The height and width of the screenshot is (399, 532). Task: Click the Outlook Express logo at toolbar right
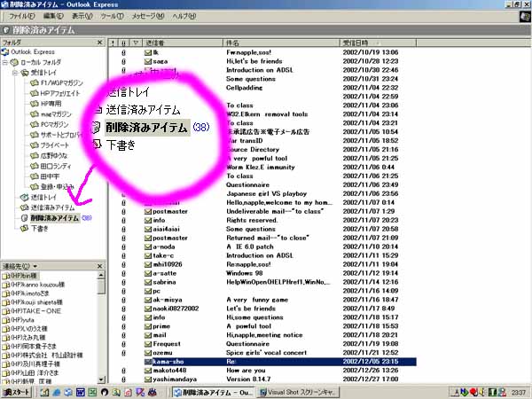pyautogui.click(x=525, y=16)
